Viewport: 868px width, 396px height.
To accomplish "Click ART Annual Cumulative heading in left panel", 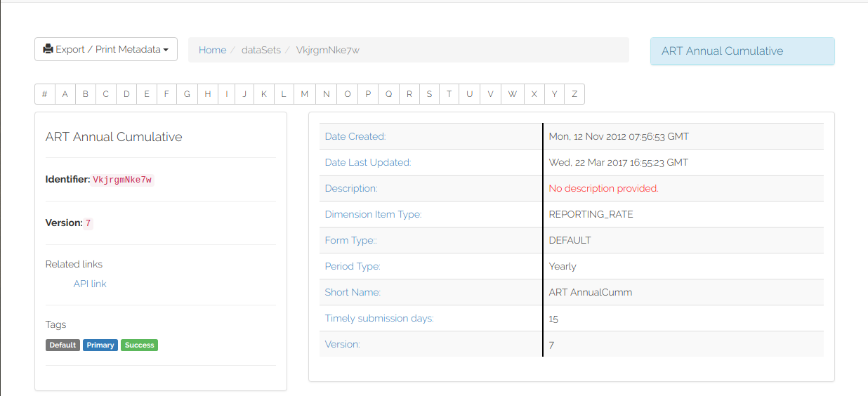I will pyautogui.click(x=114, y=137).
